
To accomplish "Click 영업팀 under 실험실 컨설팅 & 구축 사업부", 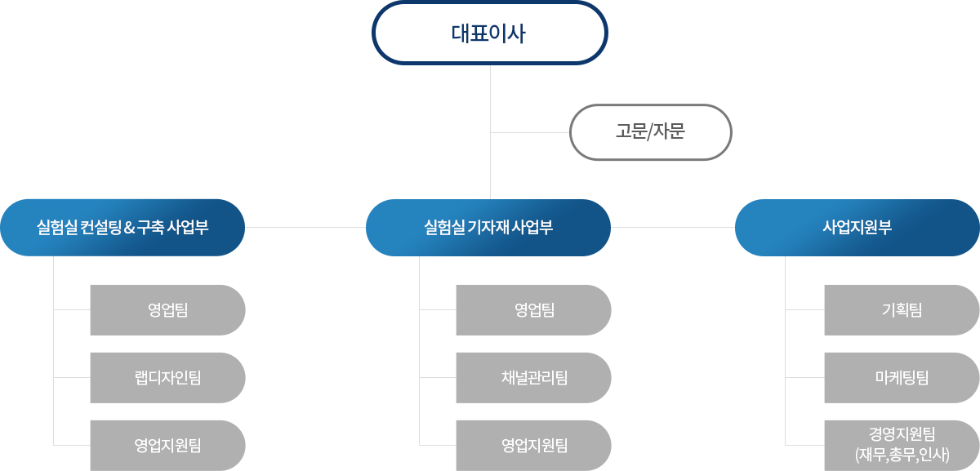I will (167, 310).
